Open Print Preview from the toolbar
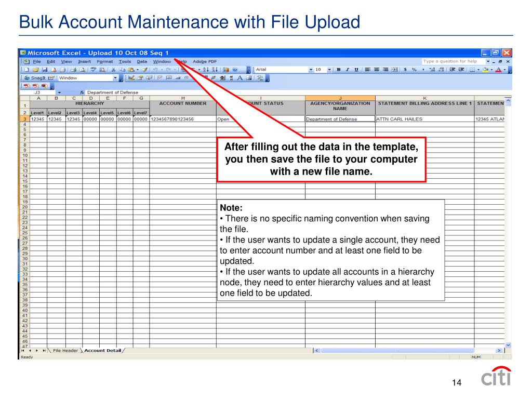The height and width of the screenshot is (399, 532). pos(82,70)
